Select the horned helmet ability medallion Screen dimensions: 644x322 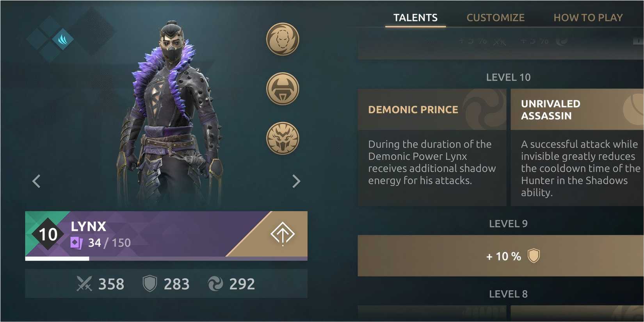[x=283, y=89]
